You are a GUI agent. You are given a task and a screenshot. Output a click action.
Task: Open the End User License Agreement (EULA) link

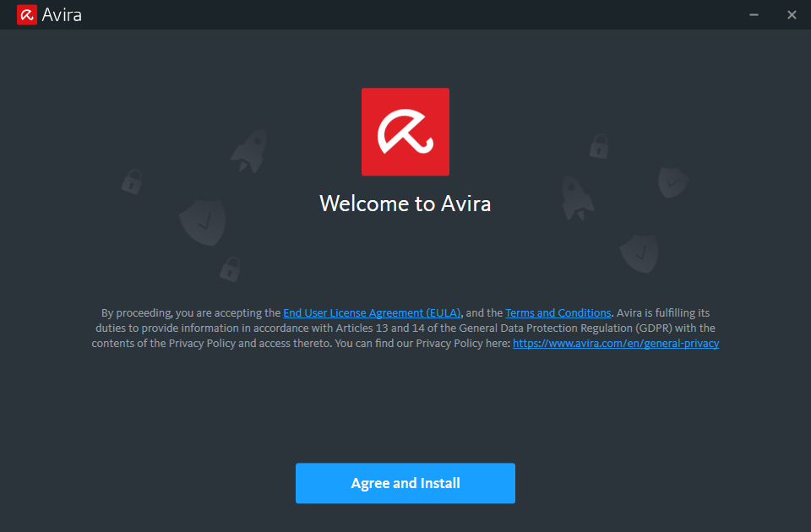pos(372,312)
